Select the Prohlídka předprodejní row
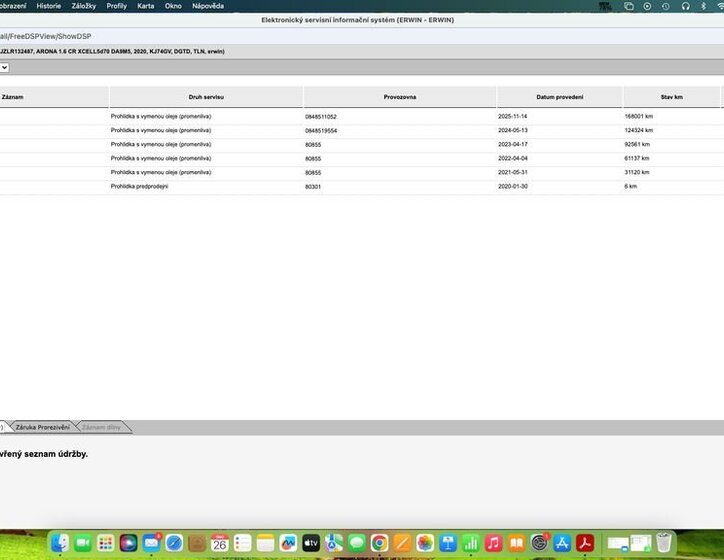 pyautogui.click(x=360, y=186)
